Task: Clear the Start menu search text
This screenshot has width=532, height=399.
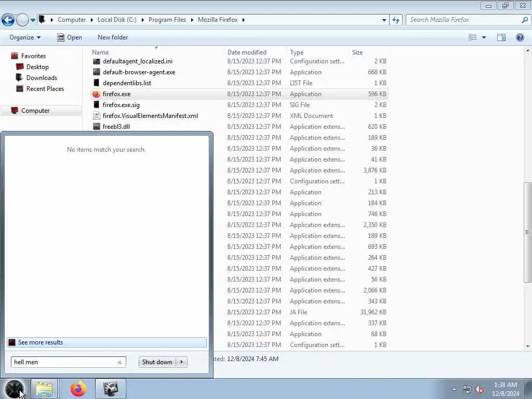Action: click(119, 362)
